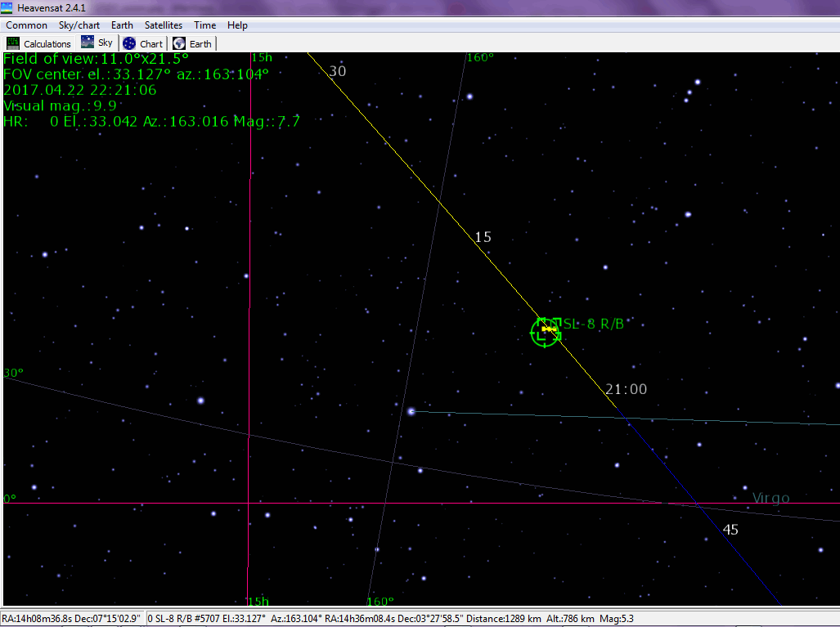The image size is (840, 627).
Task: Open the Common menu
Action: 26,25
